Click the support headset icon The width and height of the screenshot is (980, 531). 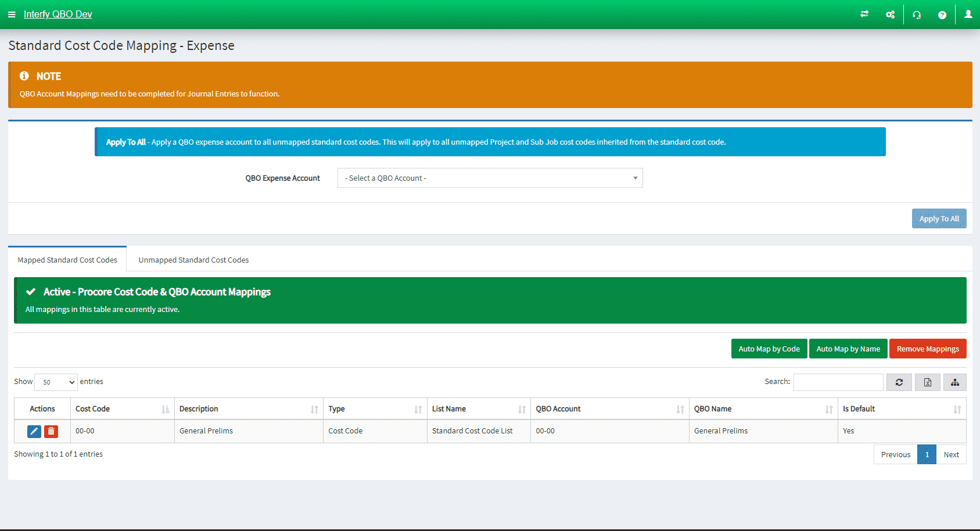[917, 14]
